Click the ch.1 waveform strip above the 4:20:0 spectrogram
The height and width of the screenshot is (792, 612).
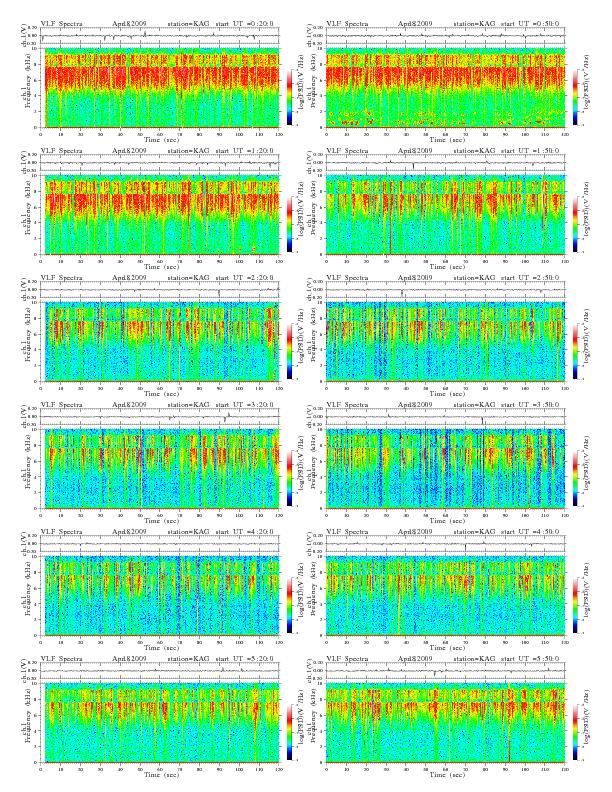pos(160,544)
